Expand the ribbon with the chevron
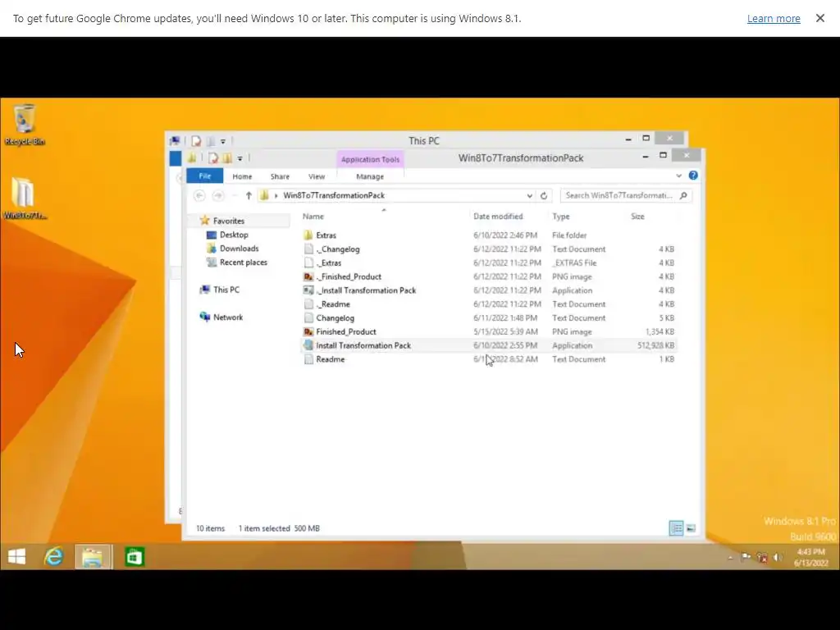Image resolution: width=840 pixels, height=630 pixels. click(x=678, y=176)
